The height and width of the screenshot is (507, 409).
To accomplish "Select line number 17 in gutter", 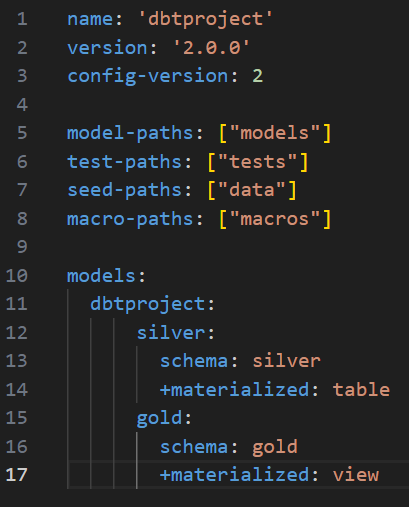I will (17, 475).
